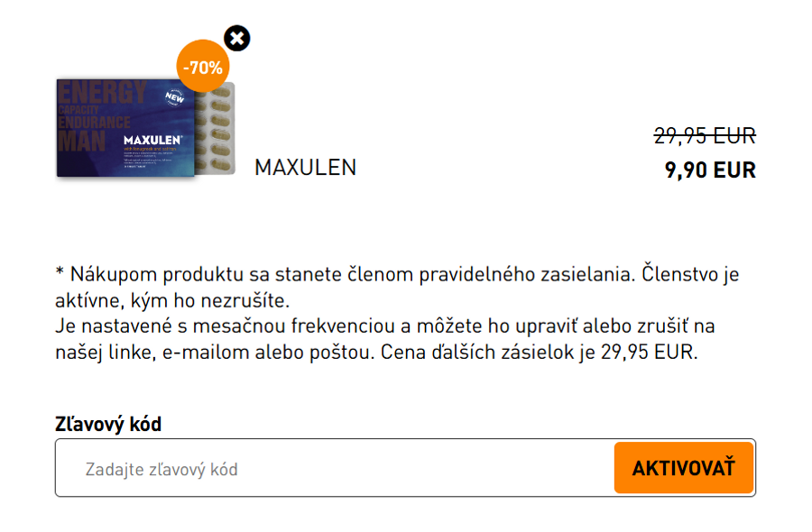Select the discounted 9,90 EUR price
The image size is (812, 532).
point(711,169)
